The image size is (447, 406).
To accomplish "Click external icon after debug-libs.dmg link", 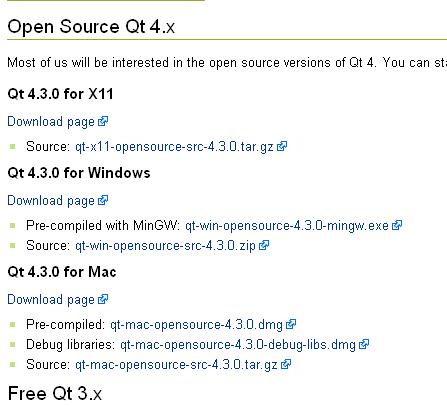I will tap(364, 344).
